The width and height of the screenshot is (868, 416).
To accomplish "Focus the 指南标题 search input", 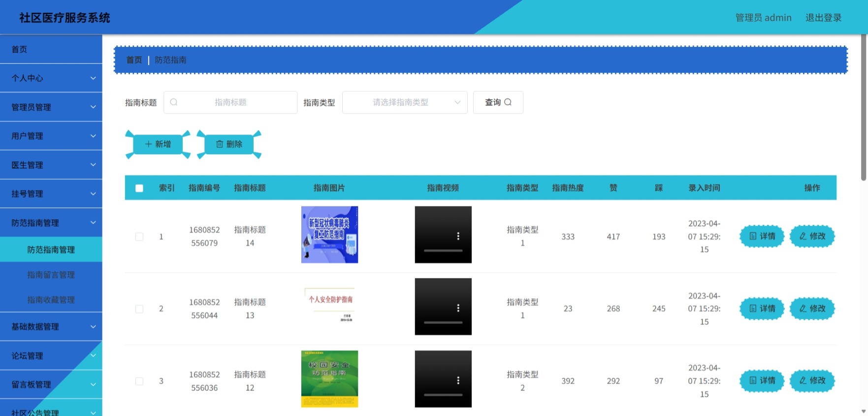I will pyautogui.click(x=230, y=102).
